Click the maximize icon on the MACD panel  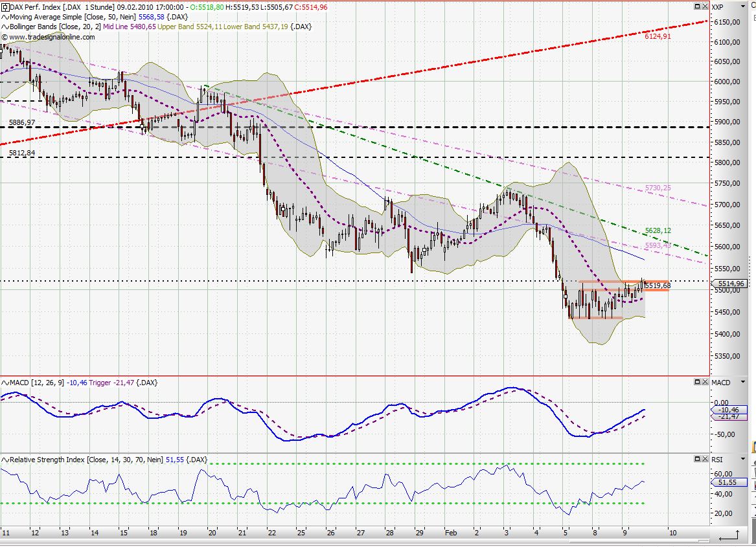coord(698,383)
